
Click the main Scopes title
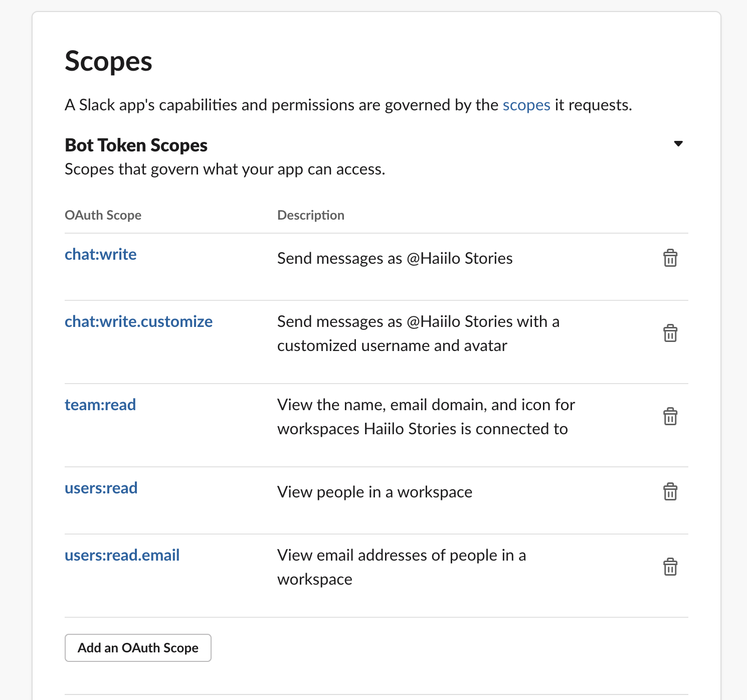click(108, 62)
